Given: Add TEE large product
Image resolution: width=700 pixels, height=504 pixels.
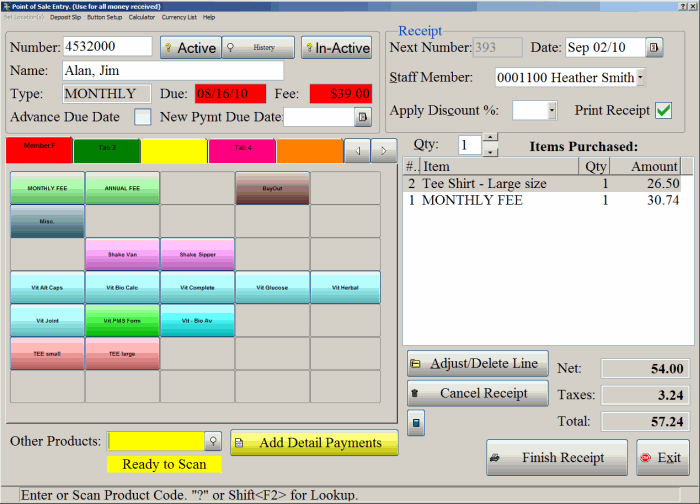Looking at the screenshot, I should pos(122,354).
